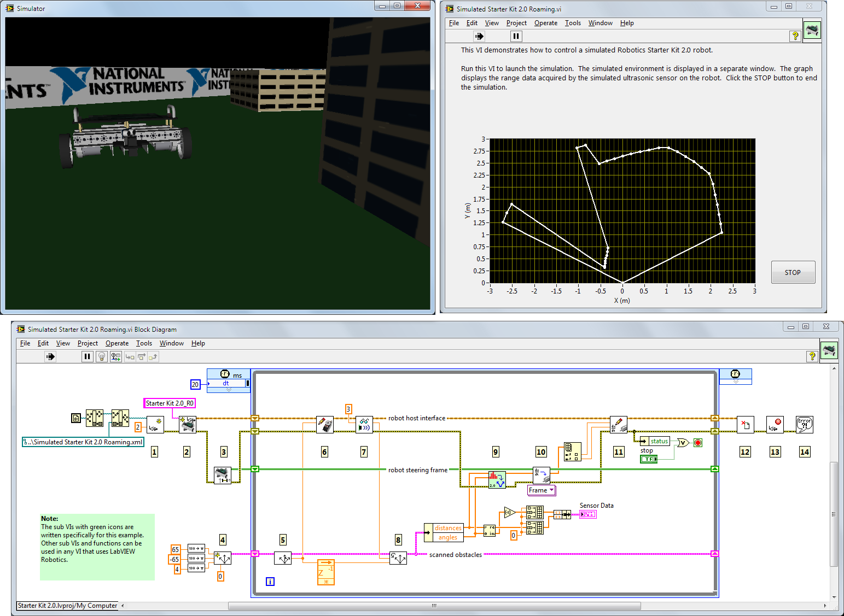This screenshot has width=844, height=616.
Task: Click the Run arrow in the Block Diagram toolbar
Action: point(50,357)
